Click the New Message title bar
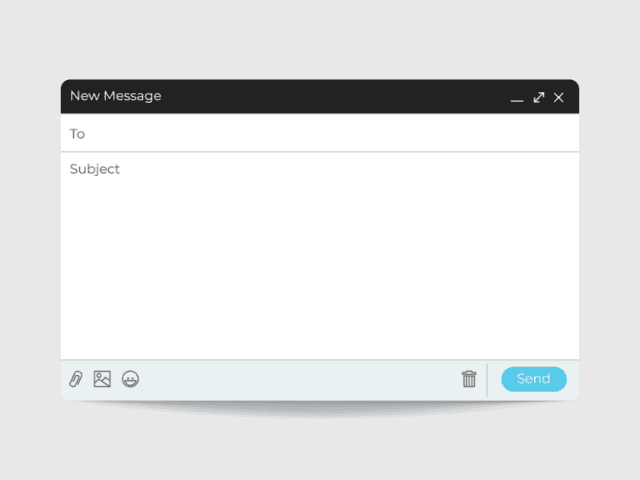Viewport: 640px width, 480px height. (320, 96)
